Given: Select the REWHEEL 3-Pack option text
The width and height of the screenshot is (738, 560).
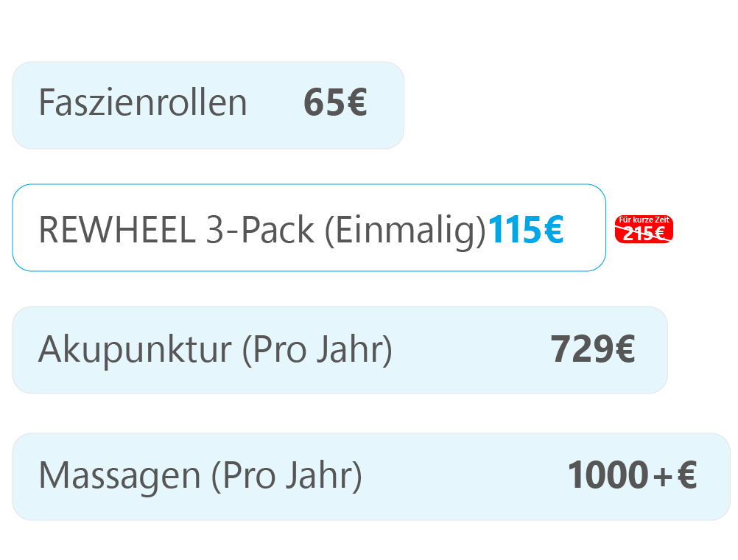Looking at the screenshot, I should [x=177, y=231].
